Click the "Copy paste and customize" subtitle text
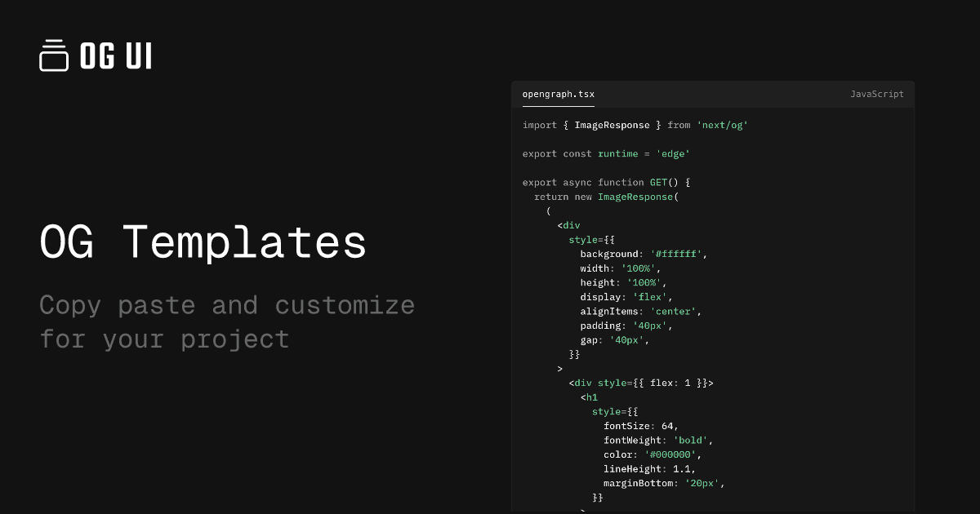The width and height of the screenshot is (980, 514). [x=227, y=305]
